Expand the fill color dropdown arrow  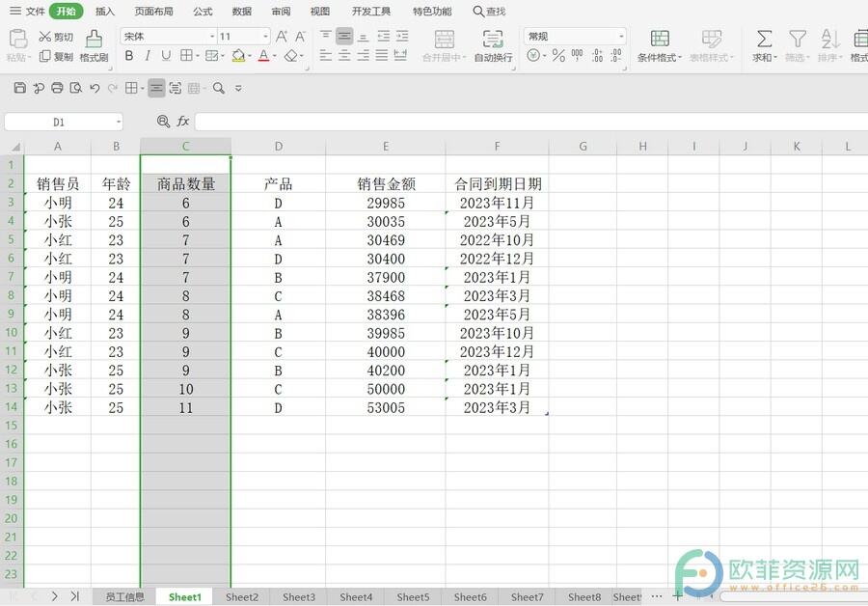coord(249,56)
